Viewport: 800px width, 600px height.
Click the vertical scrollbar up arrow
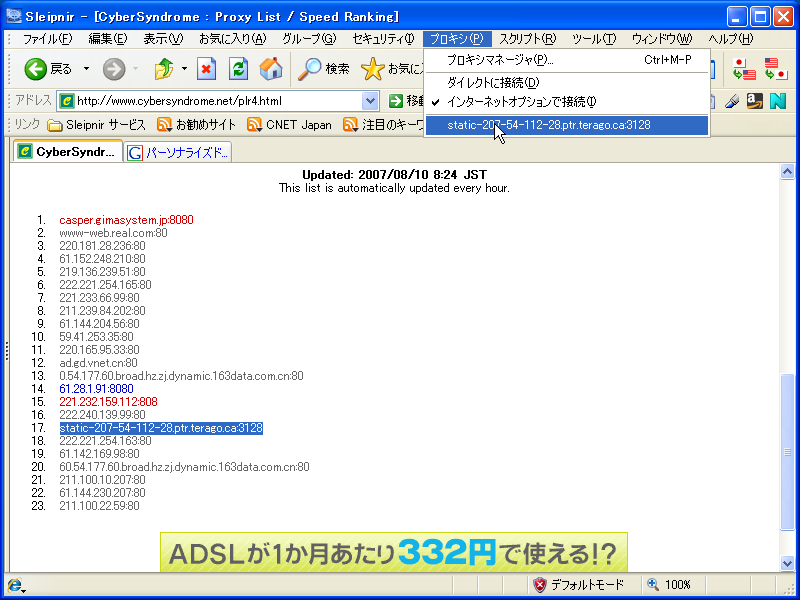pyautogui.click(x=787, y=172)
